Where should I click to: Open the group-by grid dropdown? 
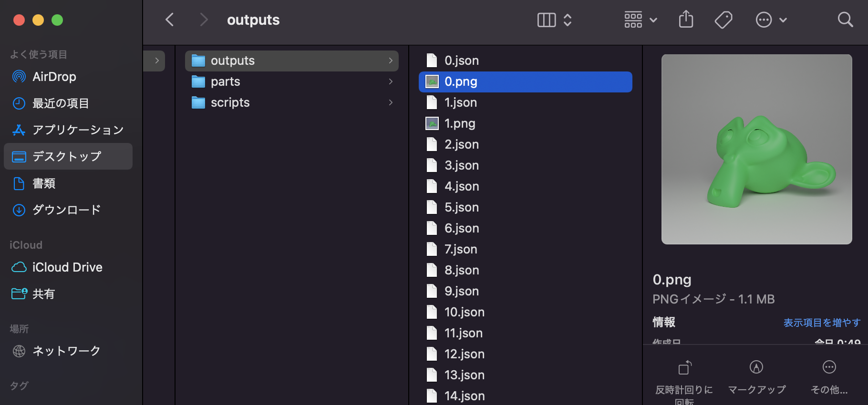641,20
